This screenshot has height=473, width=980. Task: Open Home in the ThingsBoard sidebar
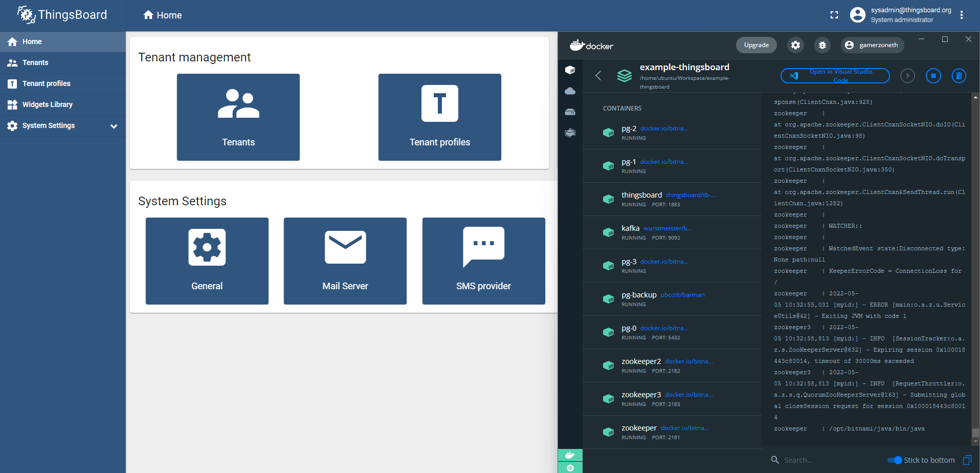pos(63,41)
